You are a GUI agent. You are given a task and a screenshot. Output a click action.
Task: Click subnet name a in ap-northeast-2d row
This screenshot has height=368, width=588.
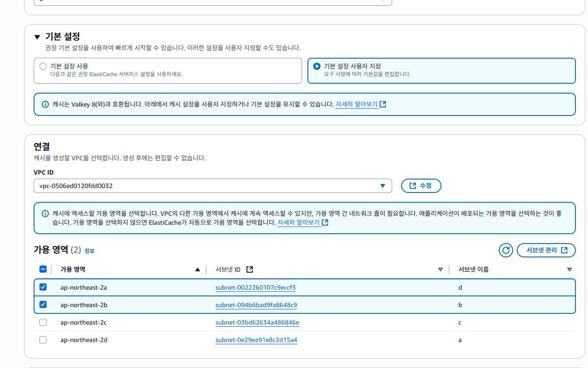[x=460, y=340]
